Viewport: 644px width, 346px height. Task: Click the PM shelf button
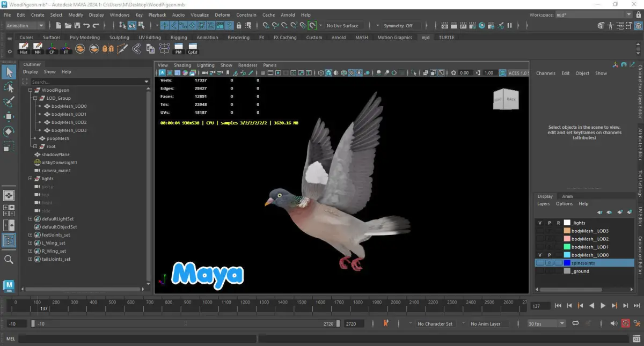pos(179,49)
